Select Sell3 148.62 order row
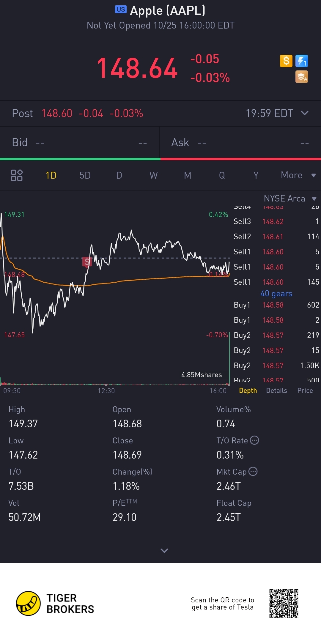 point(276,221)
